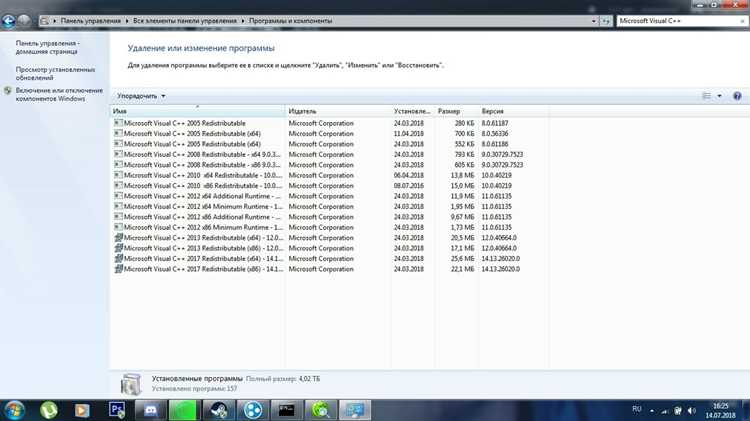This screenshot has height=421, width=750.
Task: Click the refresh button beside address bar
Action: tap(606, 21)
